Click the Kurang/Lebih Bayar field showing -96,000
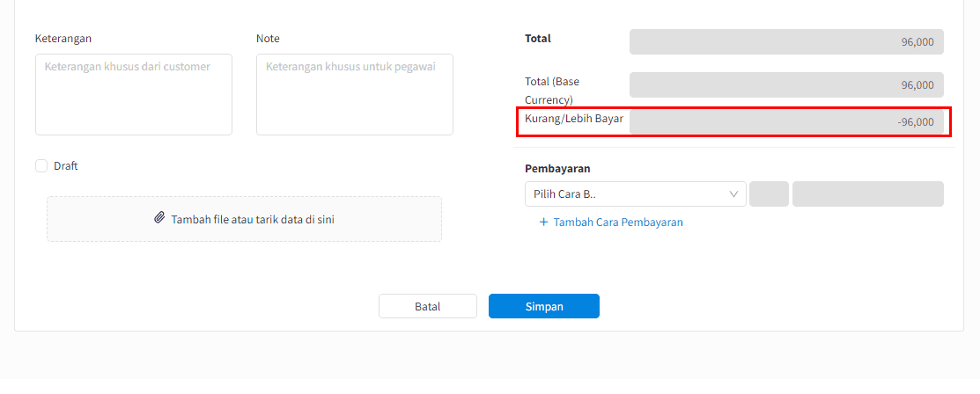 786,121
